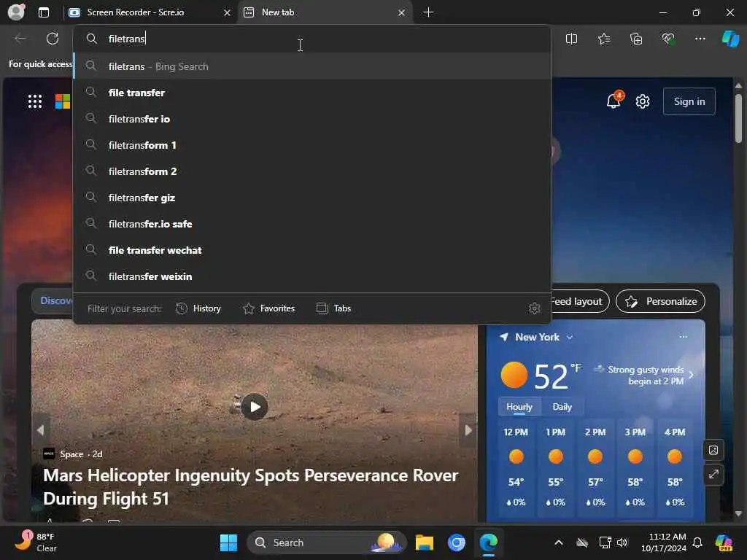Screen dimensions: 747x560
Task: Open the app launcher grid
Action: (35, 101)
